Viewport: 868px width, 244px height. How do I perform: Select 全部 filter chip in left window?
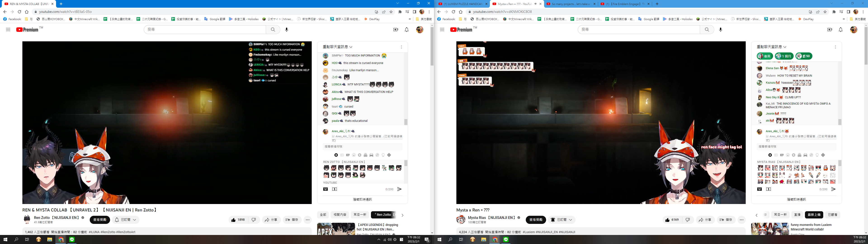(323, 215)
